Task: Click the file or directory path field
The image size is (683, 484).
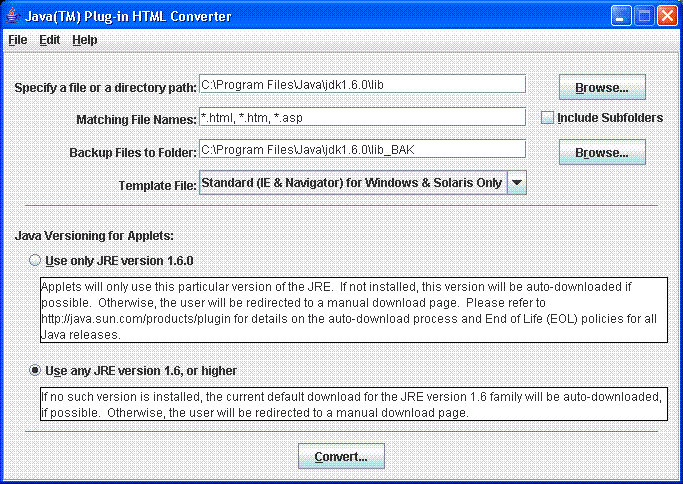Action: tap(362, 85)
